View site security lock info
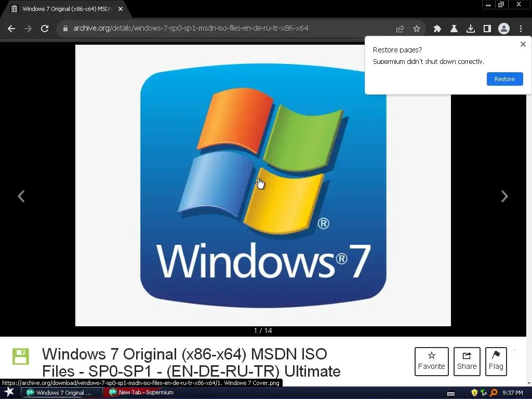This screenshot has width=532, height=399. pyautogui.click(x=65, y=29)
